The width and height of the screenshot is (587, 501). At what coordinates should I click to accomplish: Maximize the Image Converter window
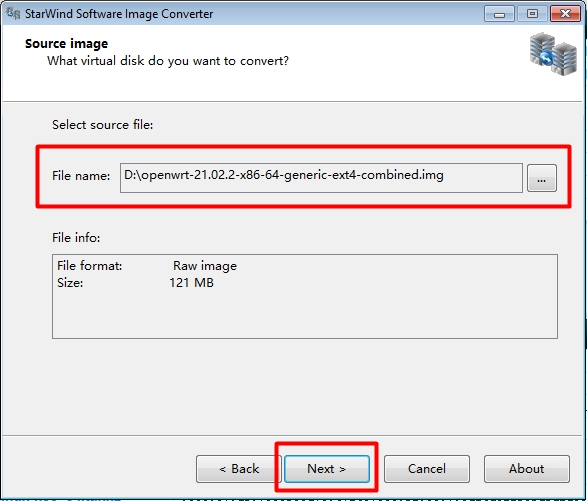(532, 14)
